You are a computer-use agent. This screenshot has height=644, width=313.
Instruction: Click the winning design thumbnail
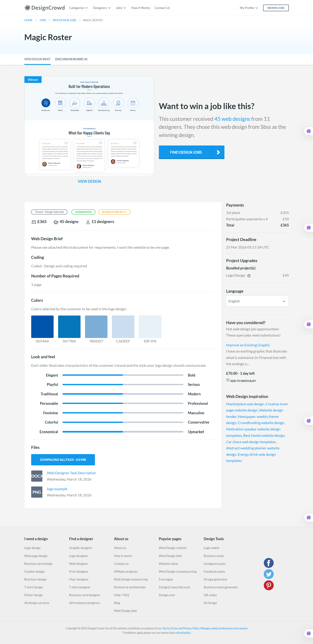[x=89, y=125]
